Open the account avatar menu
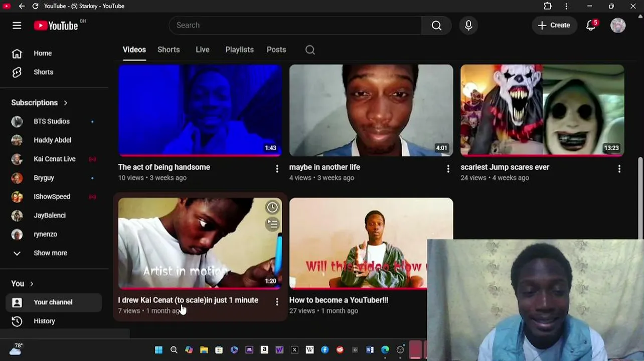This screenshot has height=361, width=644. pyautogui.click(x=618, y=25)
